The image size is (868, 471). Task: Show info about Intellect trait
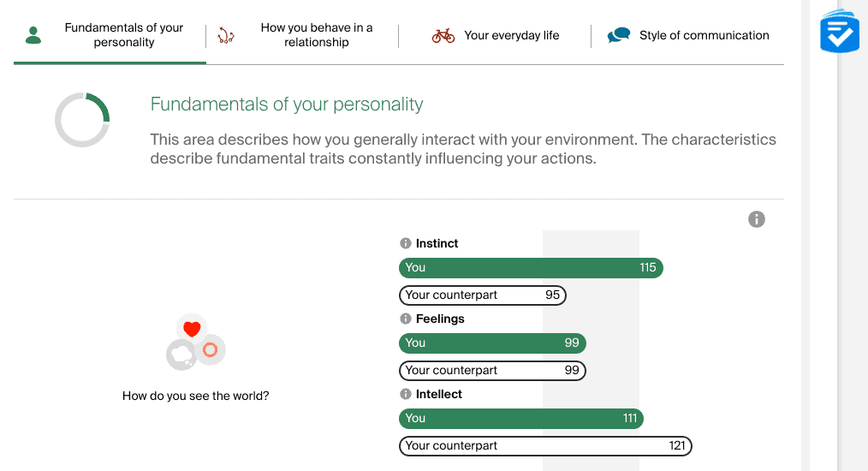[x=406, y=394]
